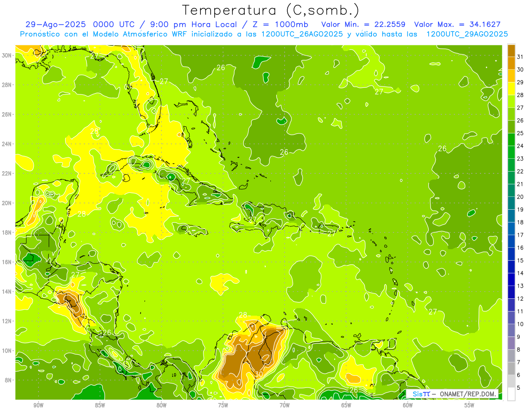Click legend swatch between 19 and 20
532x411 pixels.
point(511,203)
